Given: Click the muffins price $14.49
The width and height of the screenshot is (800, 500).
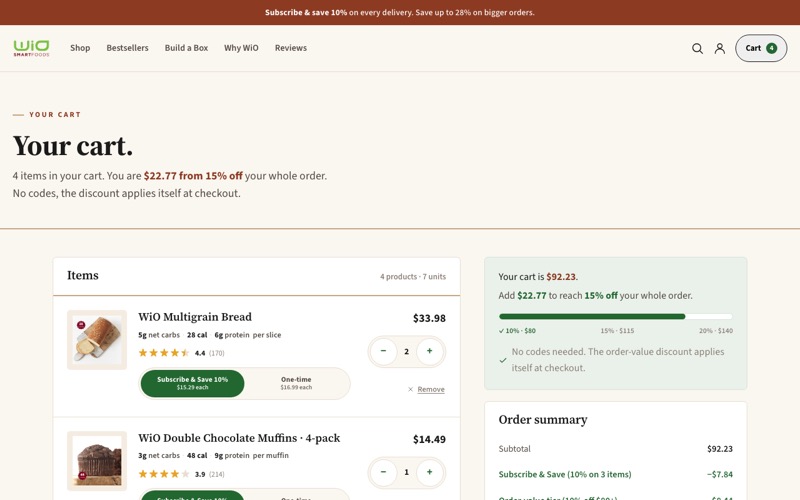Looking at the screenshot, I should 429,439.
